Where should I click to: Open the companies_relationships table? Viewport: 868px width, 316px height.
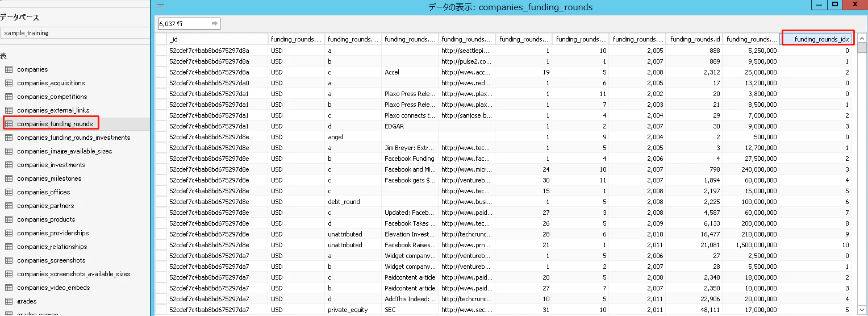coord(52,247)
